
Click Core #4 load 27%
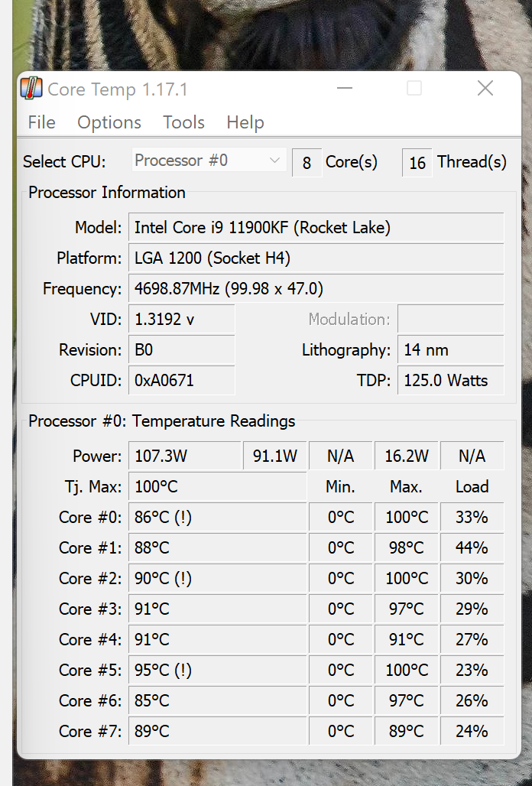[x=472, y=640]
